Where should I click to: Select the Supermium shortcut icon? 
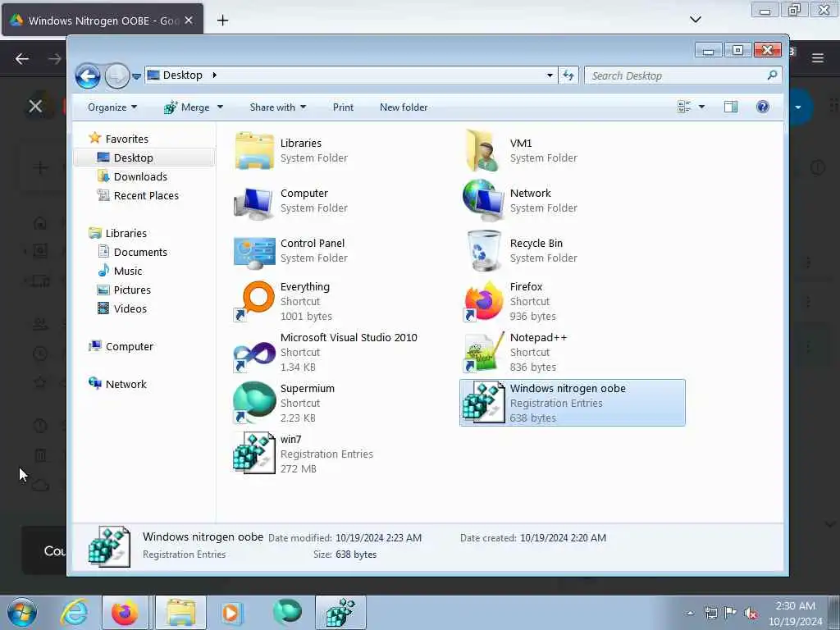click(x=254, y=402)
